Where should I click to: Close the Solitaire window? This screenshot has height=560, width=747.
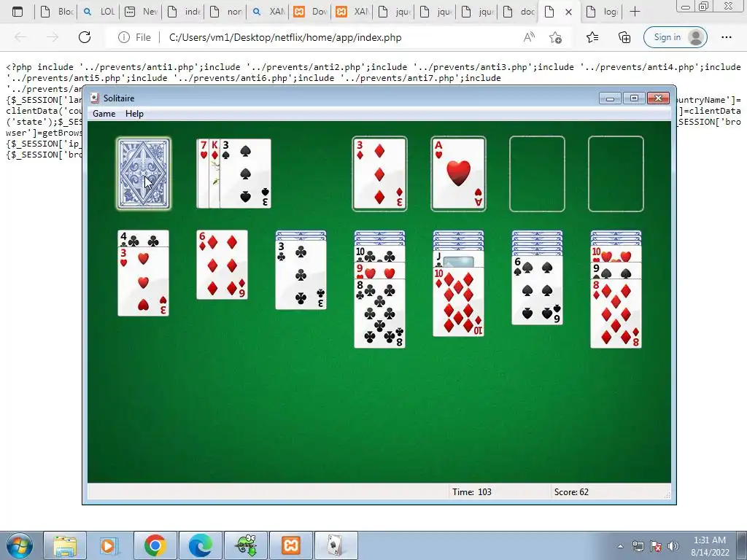coord(659,98)
